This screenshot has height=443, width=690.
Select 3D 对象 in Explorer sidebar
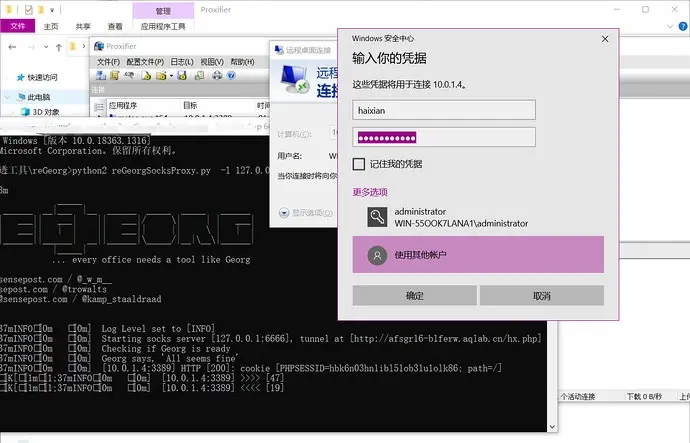pyautogui.click(x=46, y=112)
